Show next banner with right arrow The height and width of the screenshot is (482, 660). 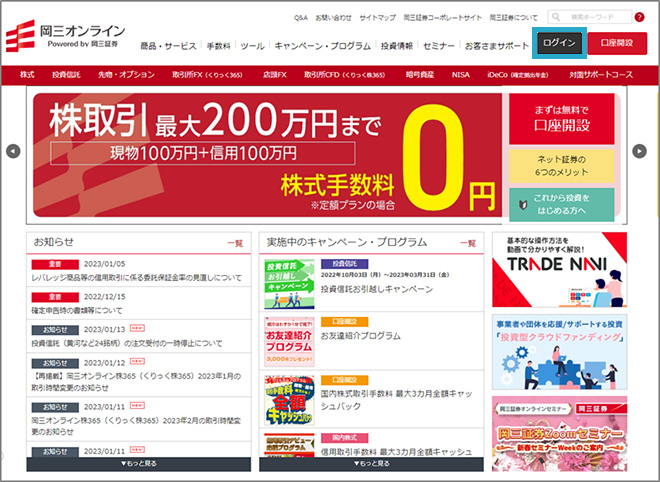pyautogui.click(x=639, y=151)
